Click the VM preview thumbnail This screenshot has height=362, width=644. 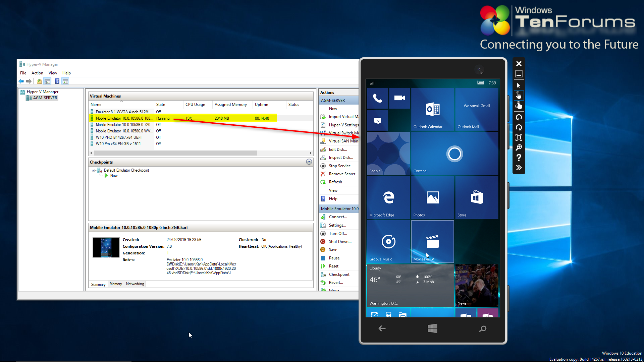point(106,247)
